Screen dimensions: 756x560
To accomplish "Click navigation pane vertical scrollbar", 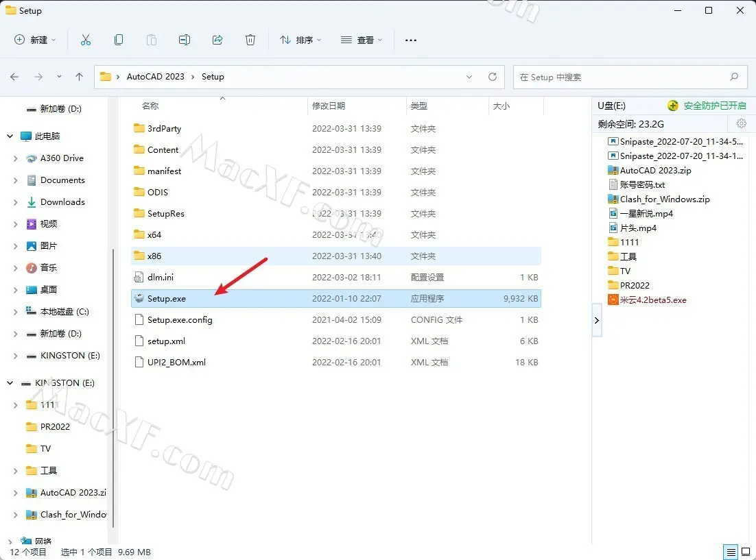I will pos(113,388).
